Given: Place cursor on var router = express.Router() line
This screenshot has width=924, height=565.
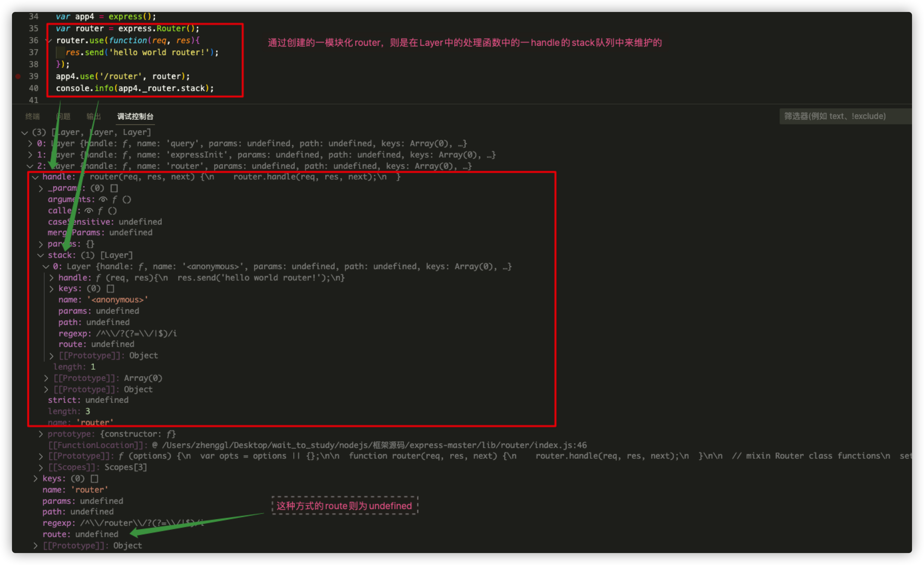Looking at the screenshot, I should [x=128, y=29].
